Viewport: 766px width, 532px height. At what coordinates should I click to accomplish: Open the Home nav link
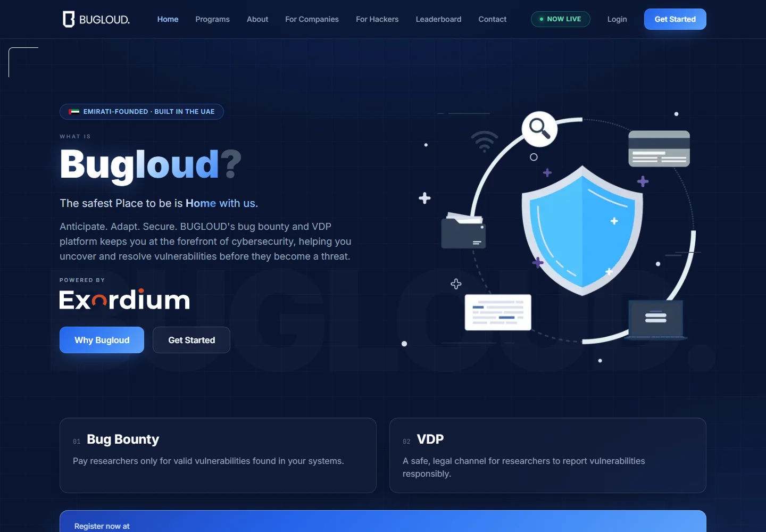point(168,19)
